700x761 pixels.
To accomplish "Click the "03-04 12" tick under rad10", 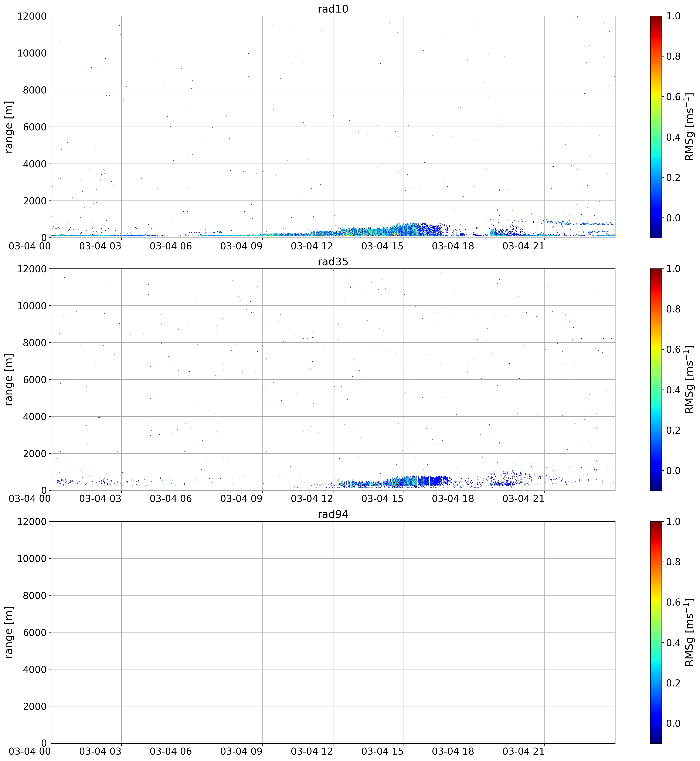I will pos(312,246).
